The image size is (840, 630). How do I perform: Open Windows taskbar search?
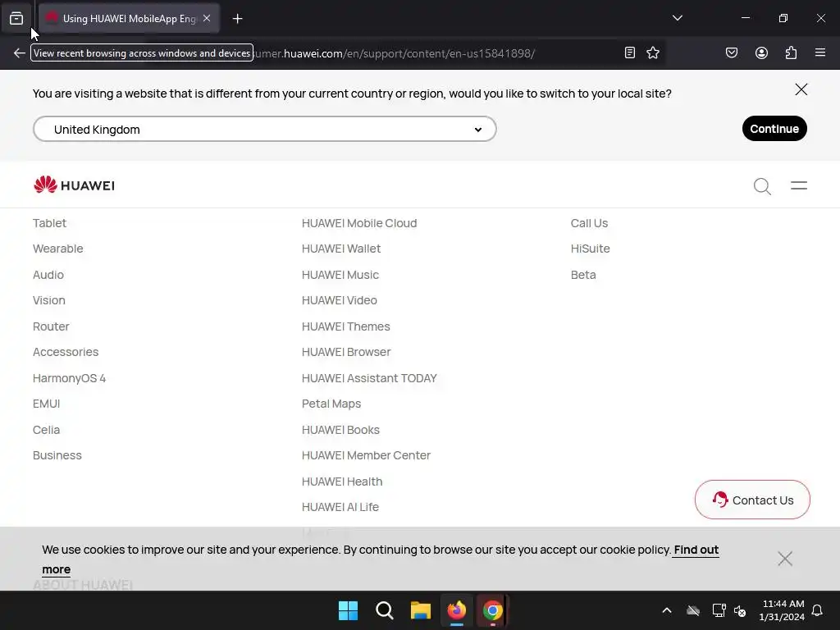[x=384, y=610]
